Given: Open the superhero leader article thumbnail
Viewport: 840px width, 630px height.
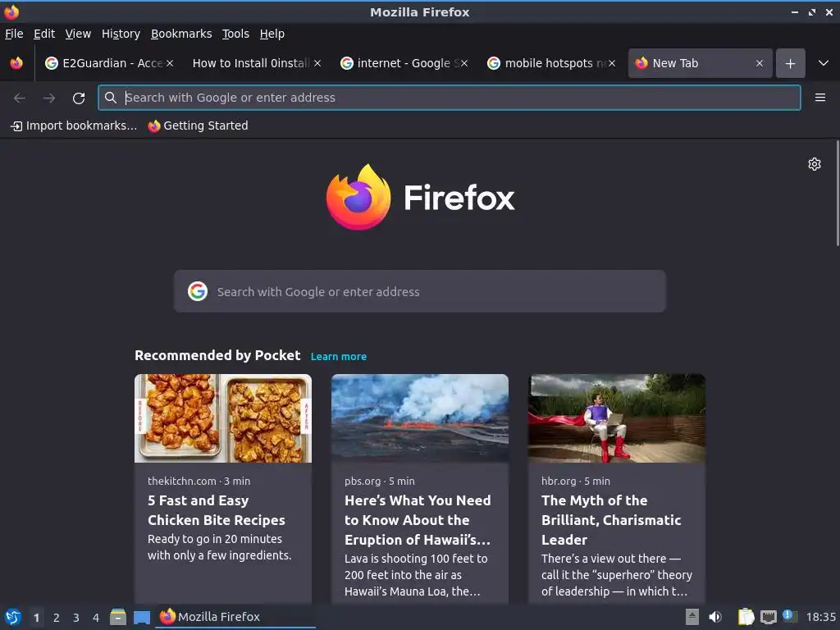Looking at the screenshot, I should 617,418.
